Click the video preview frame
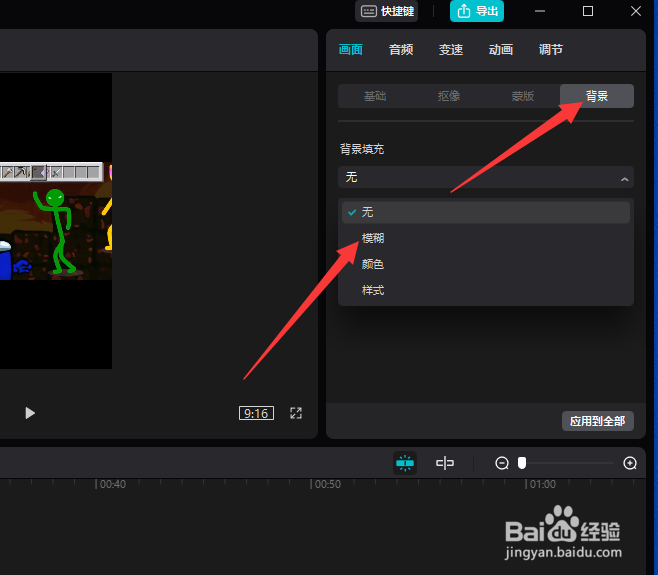 (56, 221)
